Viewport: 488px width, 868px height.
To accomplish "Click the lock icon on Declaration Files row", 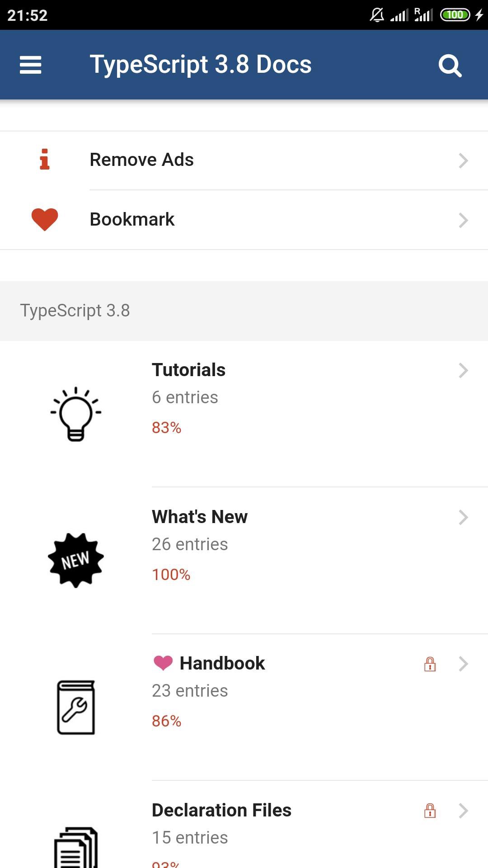I will click(430, 810).
